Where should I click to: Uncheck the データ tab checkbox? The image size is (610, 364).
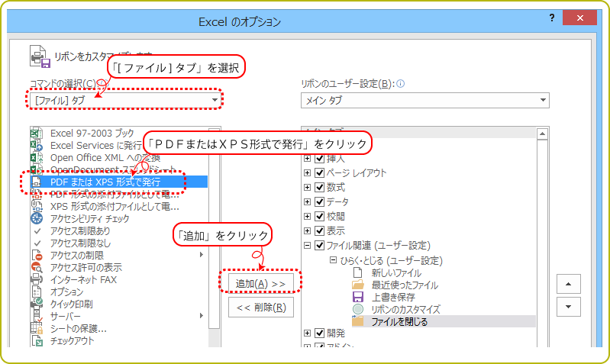(x=319, y=201)
